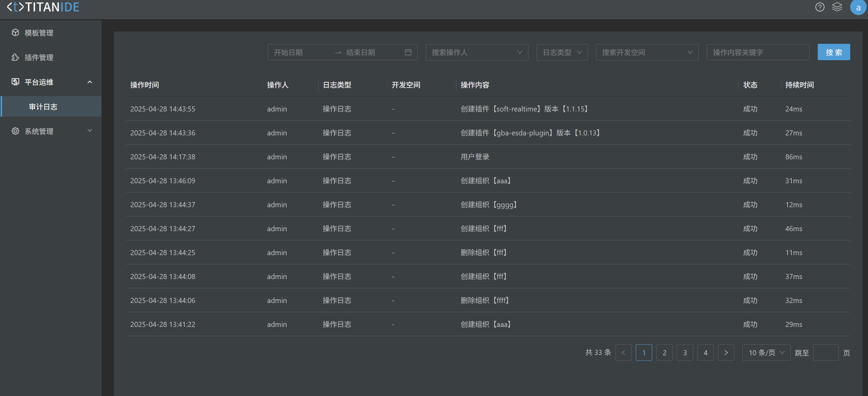Open the 10 条/页 page size dropdown
868x396 pixels.
point(766,353)
